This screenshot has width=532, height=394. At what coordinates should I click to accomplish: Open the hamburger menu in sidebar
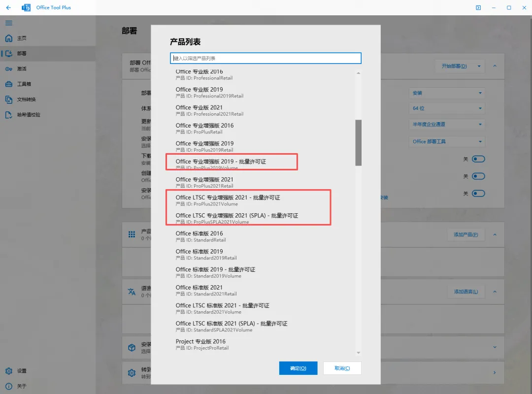pyautogui.click(x=9, y=23)
